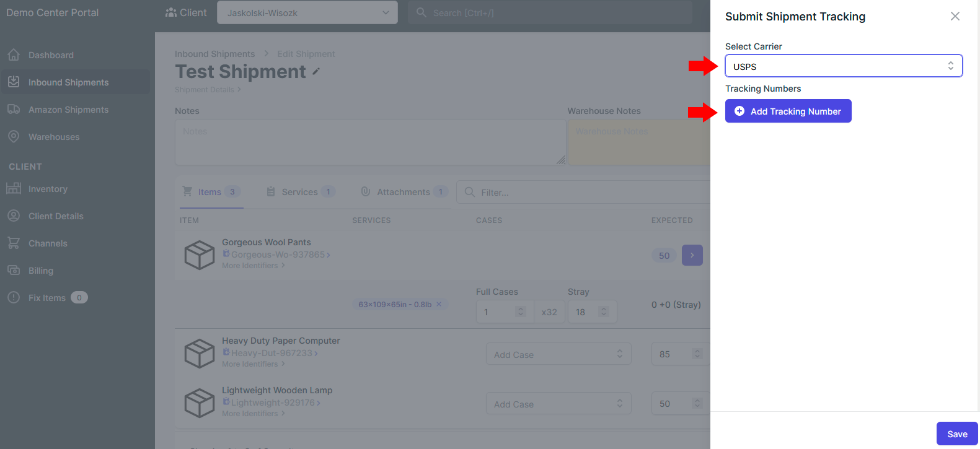Viewport: 980px width, 449px height.
Task: Expand More Identifiers under Gorgeous Wool Pants
Action: tap(254, 266)
